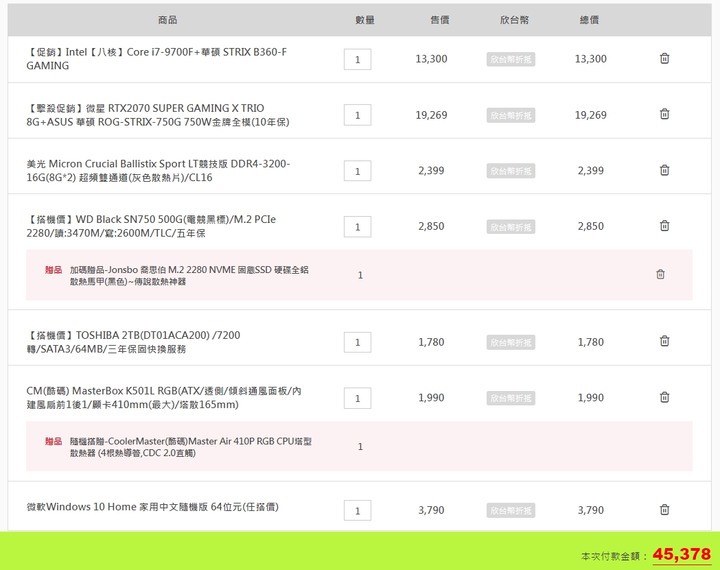Open the RTX2070 SUPER GAMING X TRIO product name

click(x=158, y=115)
